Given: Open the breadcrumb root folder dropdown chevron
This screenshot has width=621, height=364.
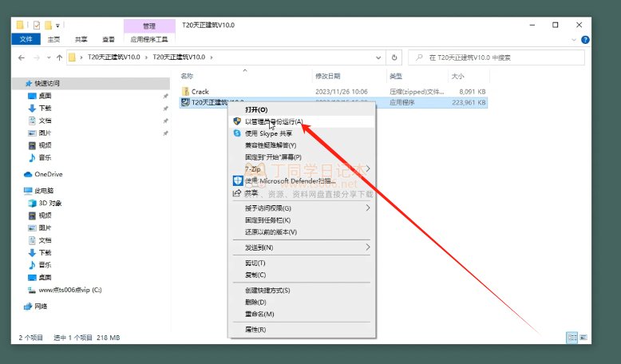Looking at the screenshot, I should (x=81, y=57).
